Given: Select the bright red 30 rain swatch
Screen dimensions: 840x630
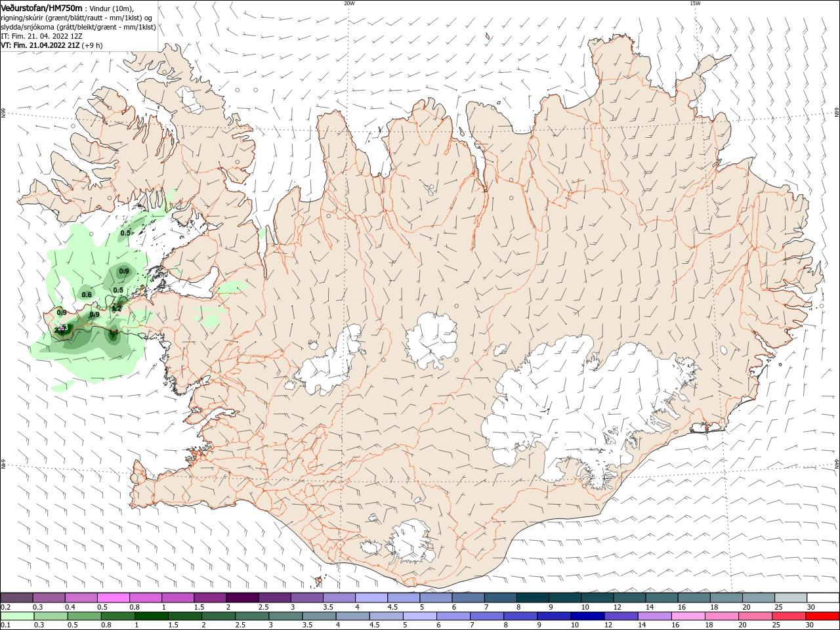Looking at the screenshot, I should point(822,616).
